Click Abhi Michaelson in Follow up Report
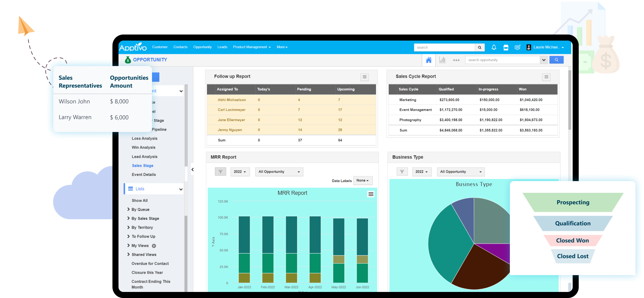 (232, 100)
